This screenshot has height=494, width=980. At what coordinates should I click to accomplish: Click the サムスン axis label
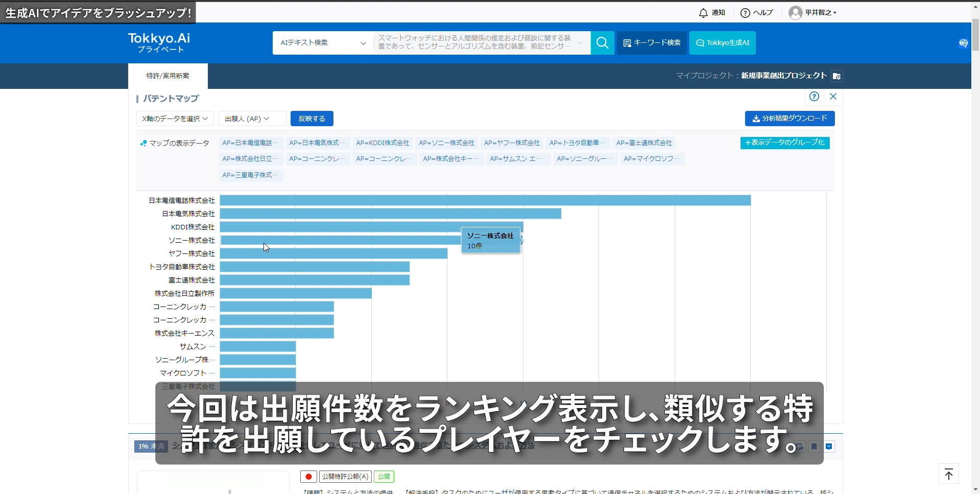pyautogui.click(x=197, y=346)
